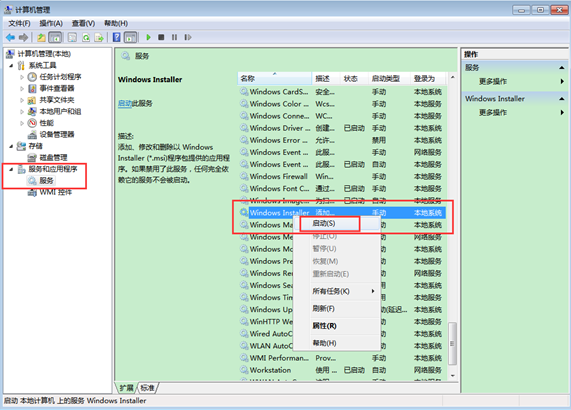Click the 启动 this service link
Image resolution: width=571 pixels, height=410 pixels.
pos(125,104)
